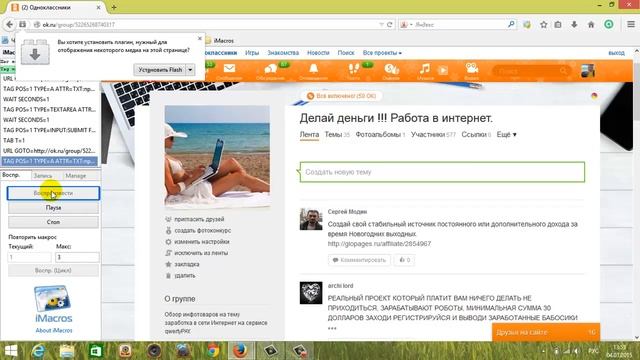Image resolution: width=640 pixels, height=360 pixels.
Task: Switch to Record tab in iMacros panel
Action: click(43, 176)
